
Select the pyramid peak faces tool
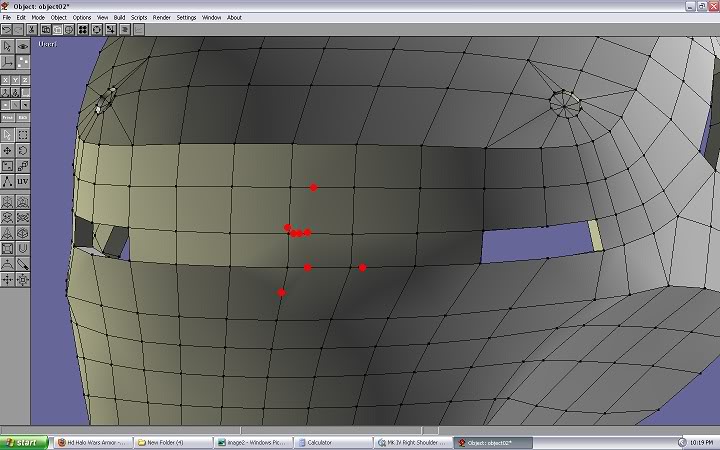coord(7,233)
